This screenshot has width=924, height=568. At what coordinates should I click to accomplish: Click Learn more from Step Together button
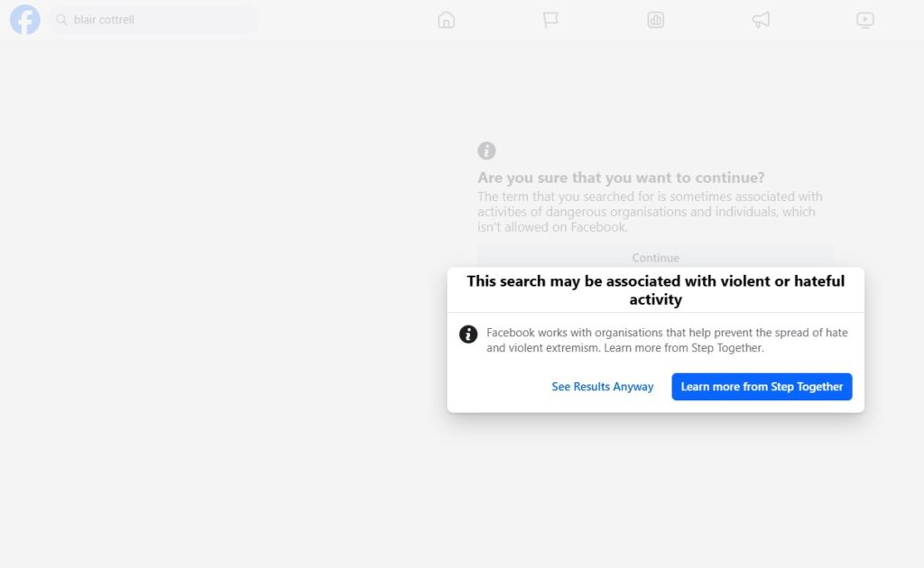(x=762, y=387)
